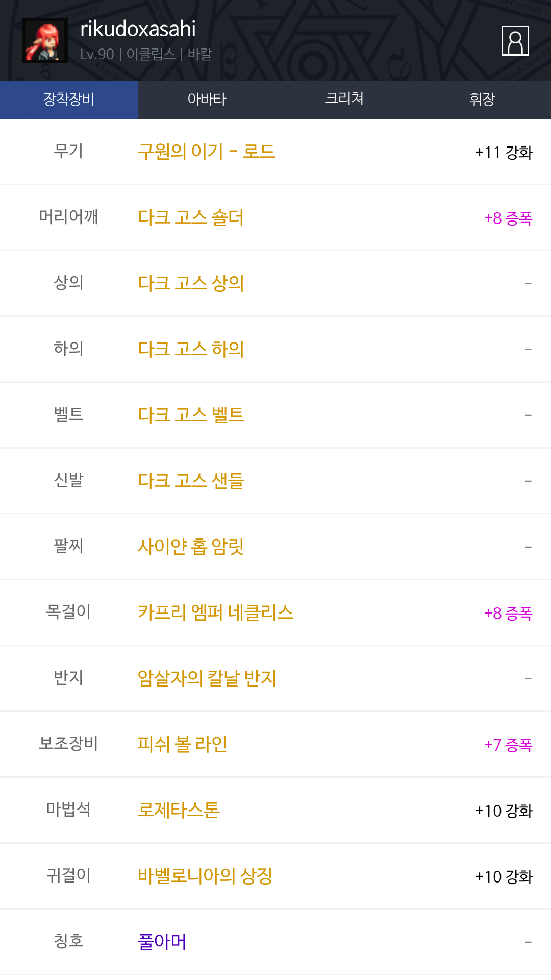Select the 다크 고스 샌들 shoes item

191,481
